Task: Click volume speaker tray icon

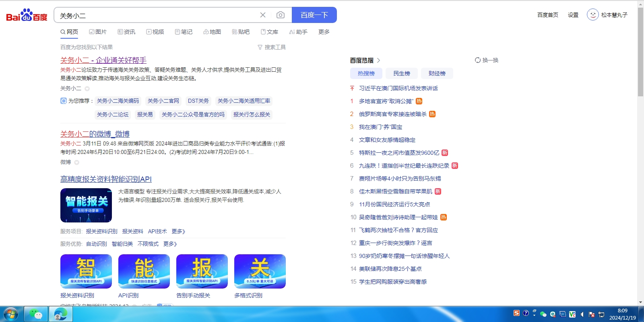Action: 582,314
